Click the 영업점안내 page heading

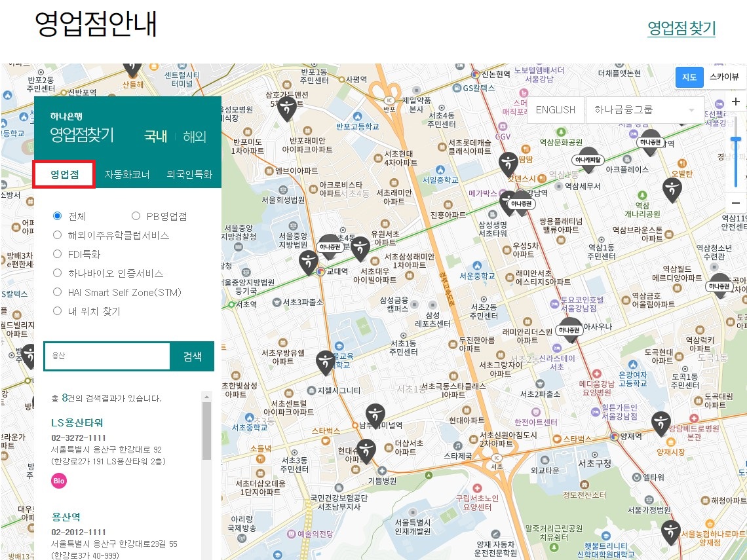coord(96,24)
